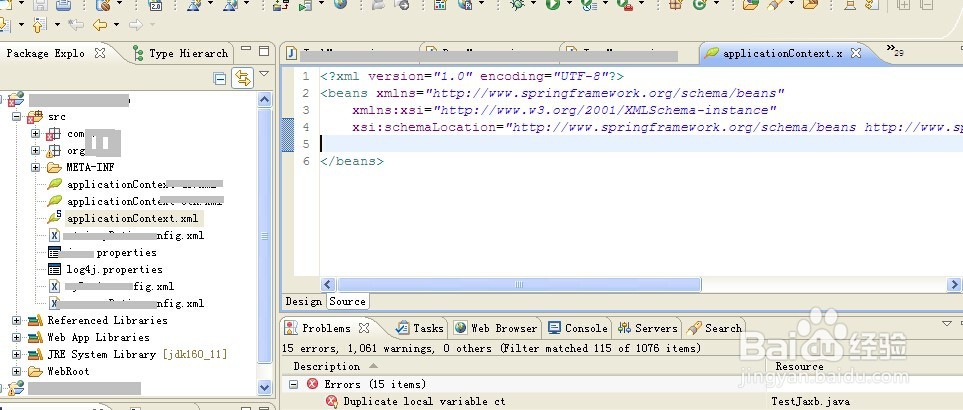Open the Previous Annotation dropdown arrow
Screen dimensions: 963x410
tap(57, 25)
